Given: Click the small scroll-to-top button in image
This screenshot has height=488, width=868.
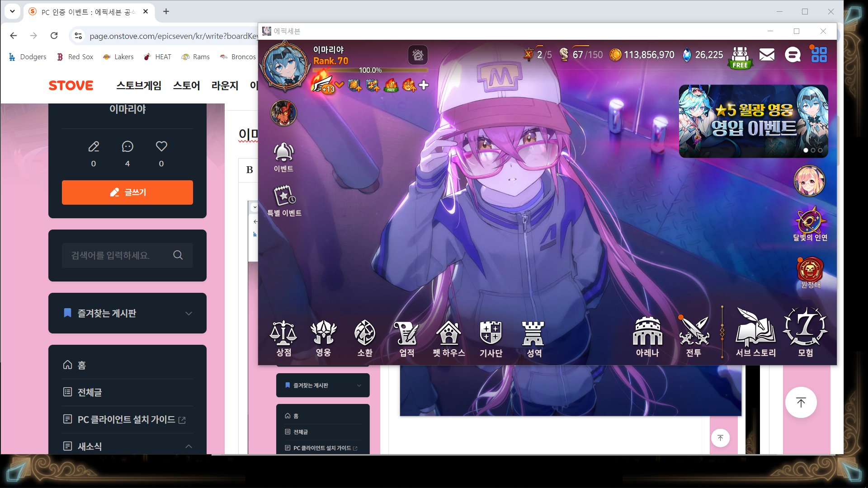Looking at the screenshot, I should point(720,438).
